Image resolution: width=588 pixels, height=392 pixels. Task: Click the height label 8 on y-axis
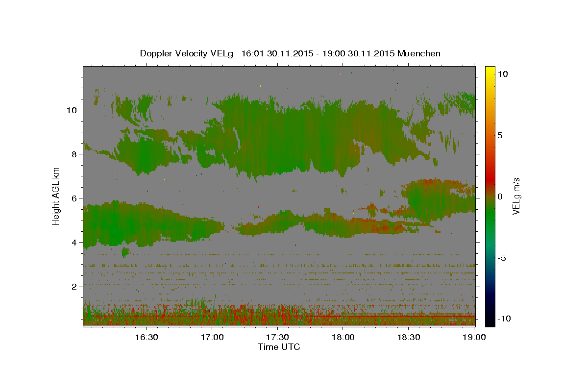tap(73, 154)
